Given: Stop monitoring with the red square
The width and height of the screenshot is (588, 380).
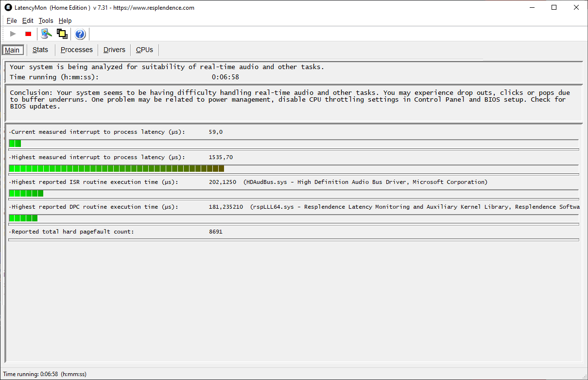Looking at the screenshot, I should (28, 34).
